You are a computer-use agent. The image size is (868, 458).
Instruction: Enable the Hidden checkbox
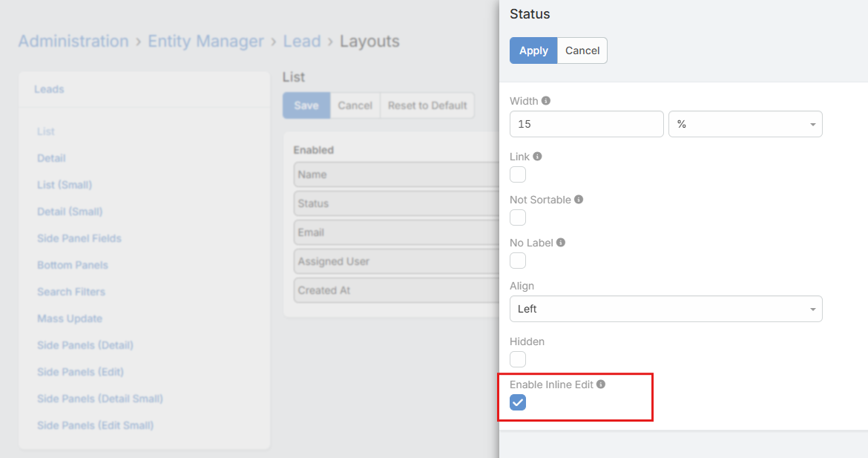pyautogui.click(x=517, y=359)
